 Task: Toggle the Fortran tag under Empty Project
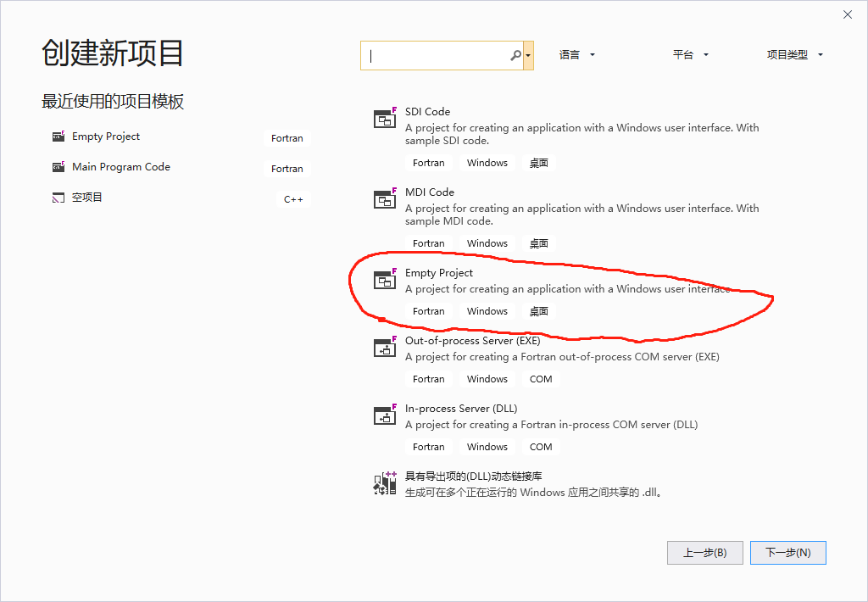pyautogui.click(x=428, y=311)
